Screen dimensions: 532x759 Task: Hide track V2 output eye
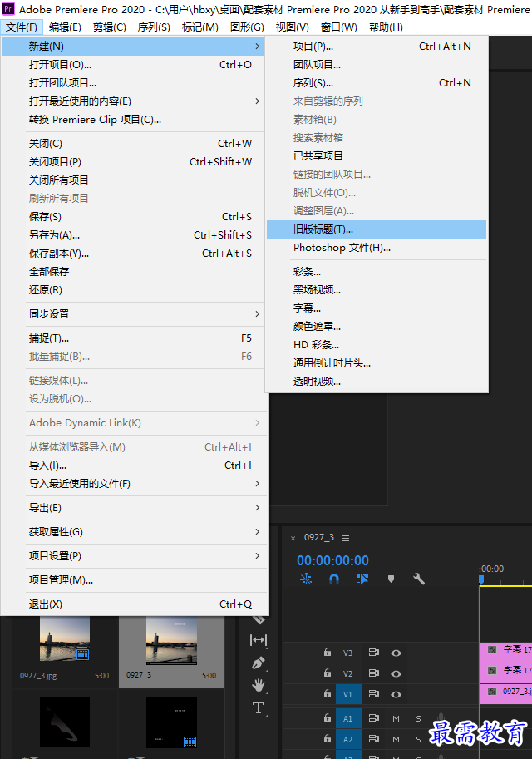(396, 674)
